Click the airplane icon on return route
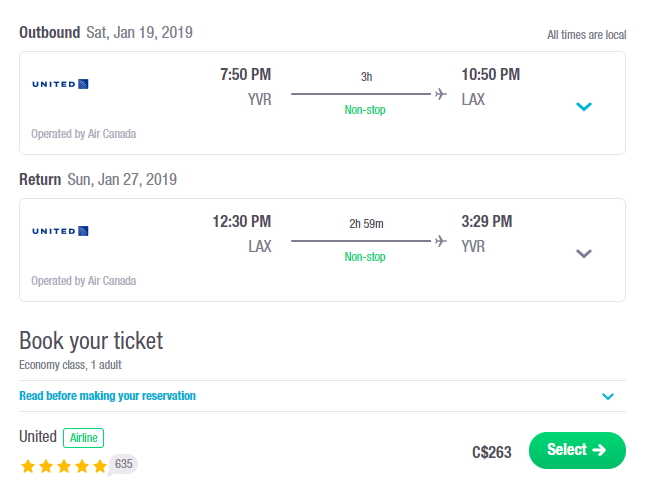 (x=441, y=241)
